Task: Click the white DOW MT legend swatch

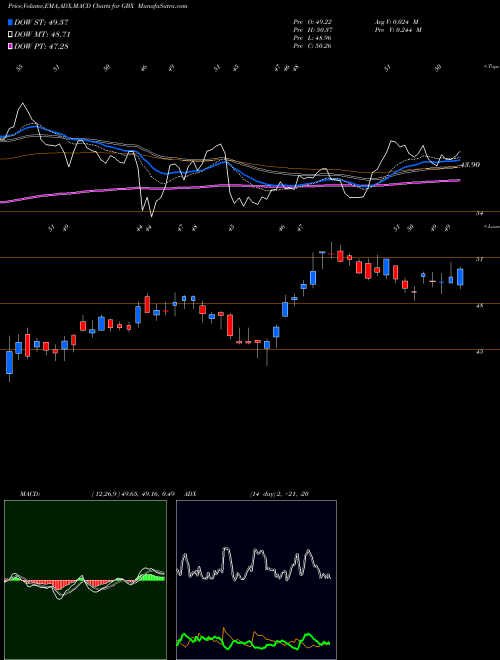Action: [x=10, y=35]
